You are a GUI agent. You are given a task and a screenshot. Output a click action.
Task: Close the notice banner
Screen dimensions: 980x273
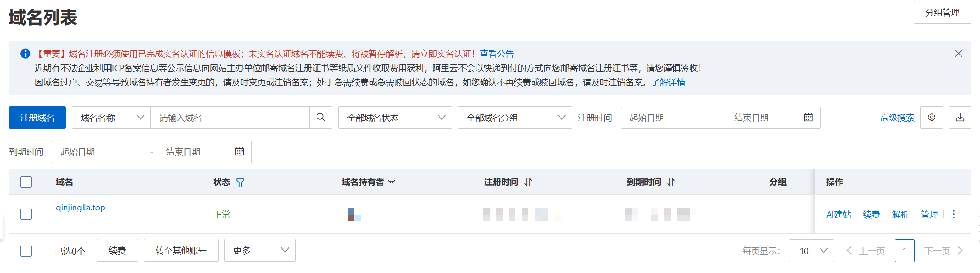click(958, 54)
